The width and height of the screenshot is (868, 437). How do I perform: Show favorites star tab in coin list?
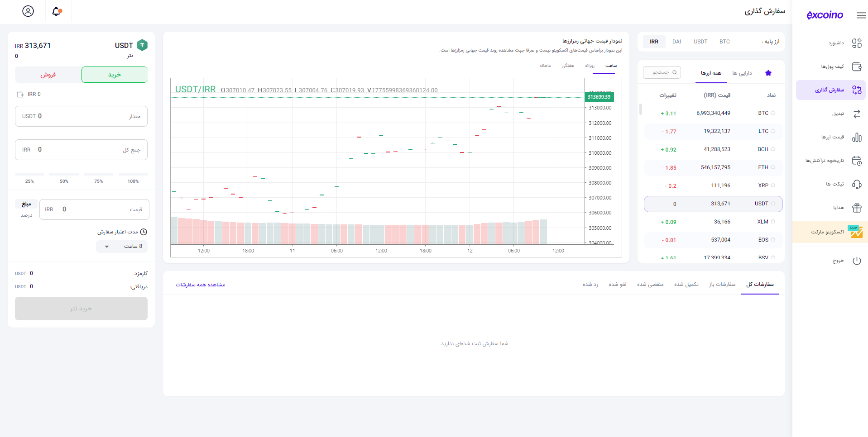tap(768, 73)
